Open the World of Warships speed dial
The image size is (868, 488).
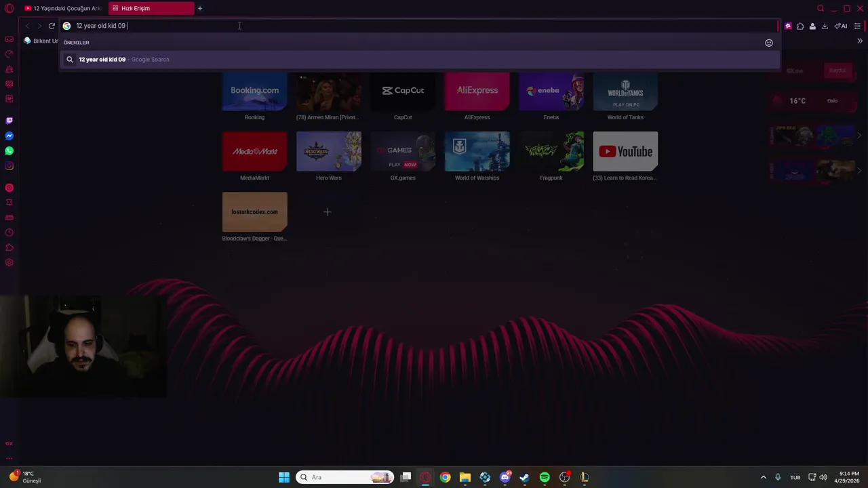click(477, 151)
